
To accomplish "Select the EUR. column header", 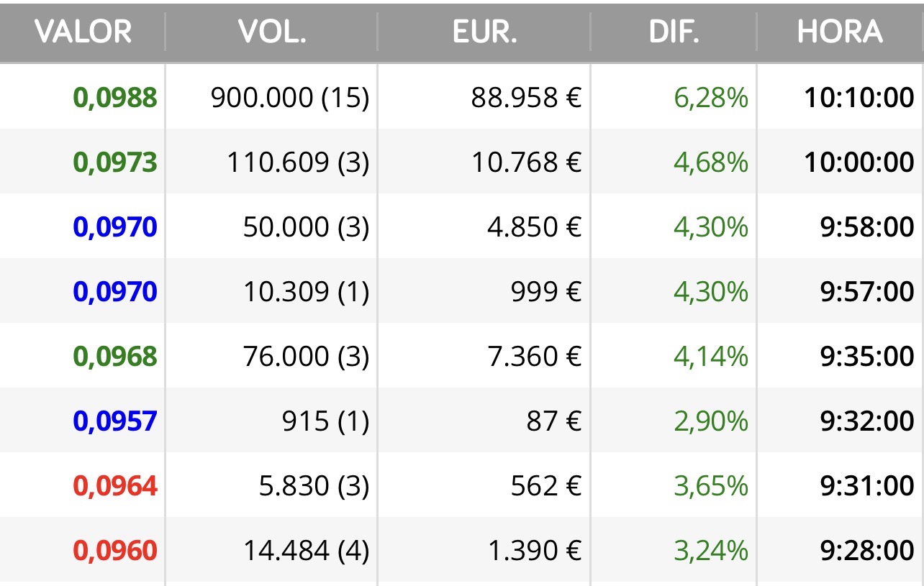I will pyautogui.click(x=484, y=32).
